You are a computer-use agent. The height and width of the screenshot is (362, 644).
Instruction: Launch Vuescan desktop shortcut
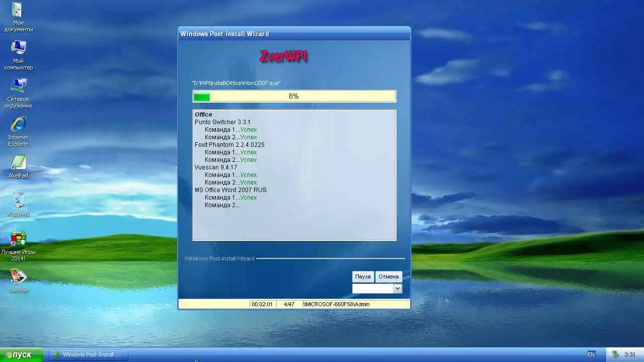point(18,281)
